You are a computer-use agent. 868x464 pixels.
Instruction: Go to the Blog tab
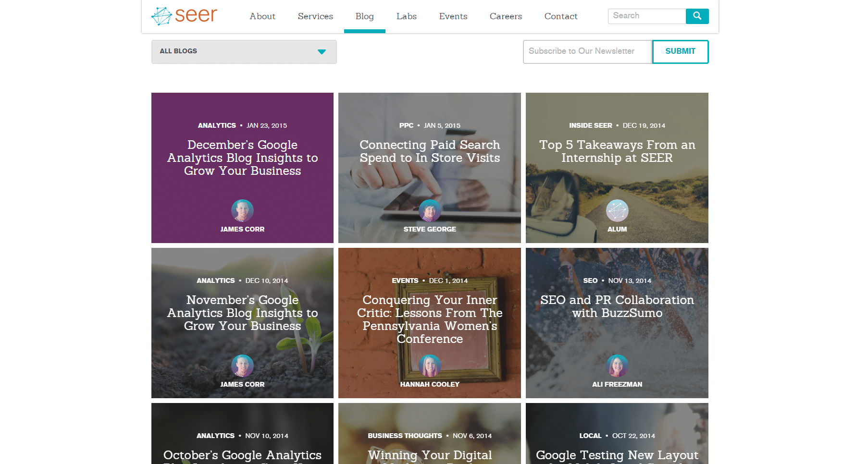(x=364, y=16)
